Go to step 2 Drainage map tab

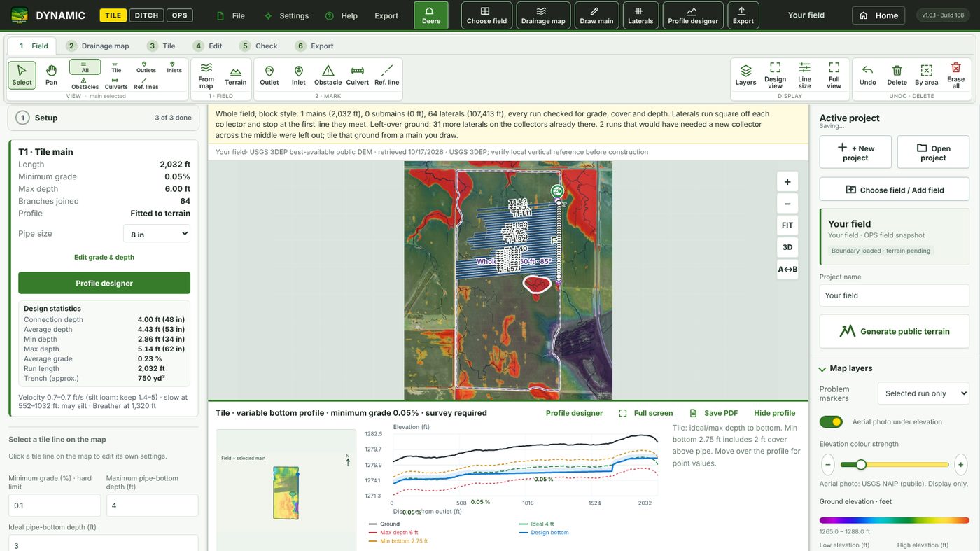pos(98,46)
